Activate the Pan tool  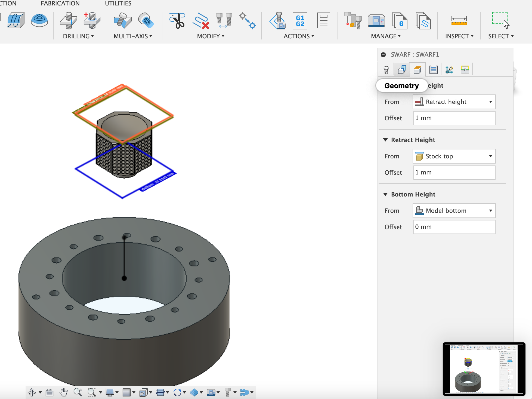64,392
